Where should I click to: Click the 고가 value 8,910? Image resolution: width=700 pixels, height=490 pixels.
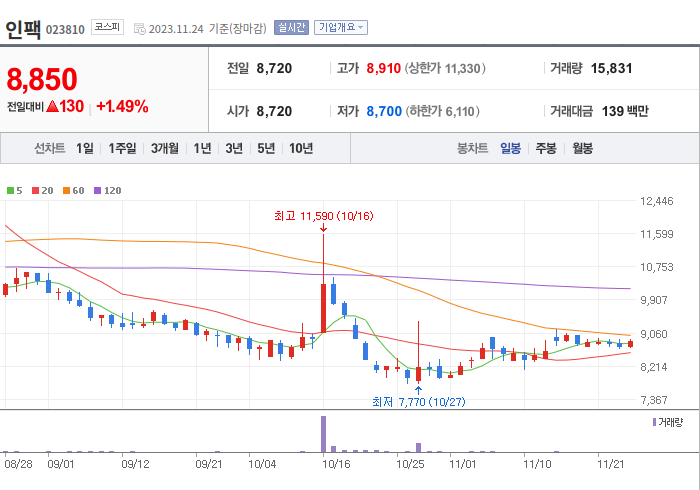click(383, 68)
